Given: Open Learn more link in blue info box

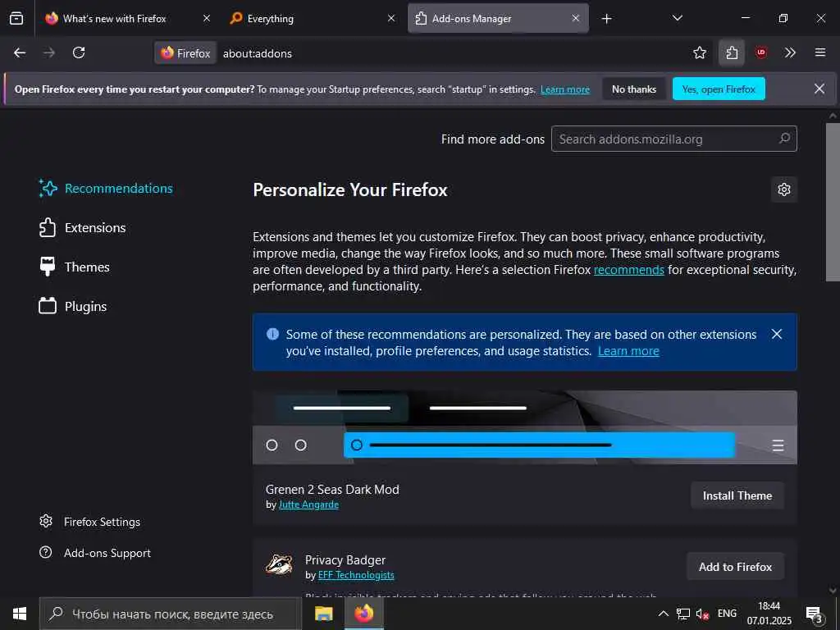Looking at the screenshot, I should point(628,351).
